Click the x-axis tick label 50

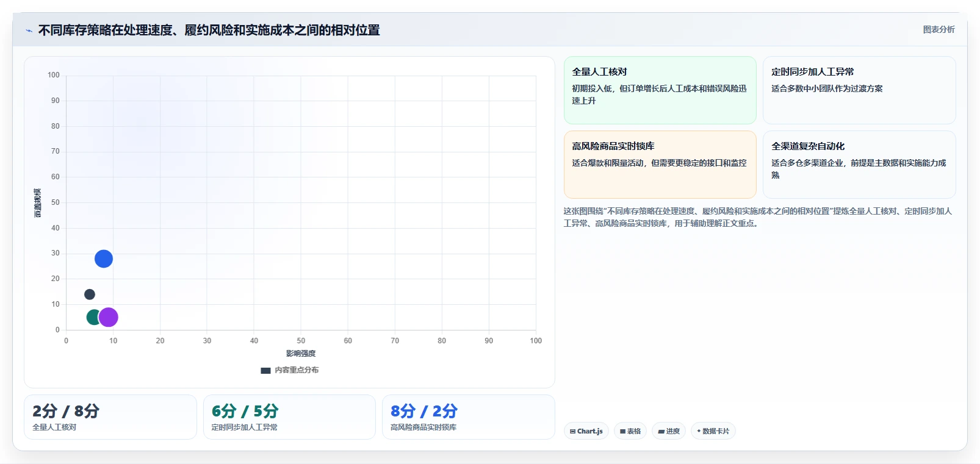coord(301,341)
